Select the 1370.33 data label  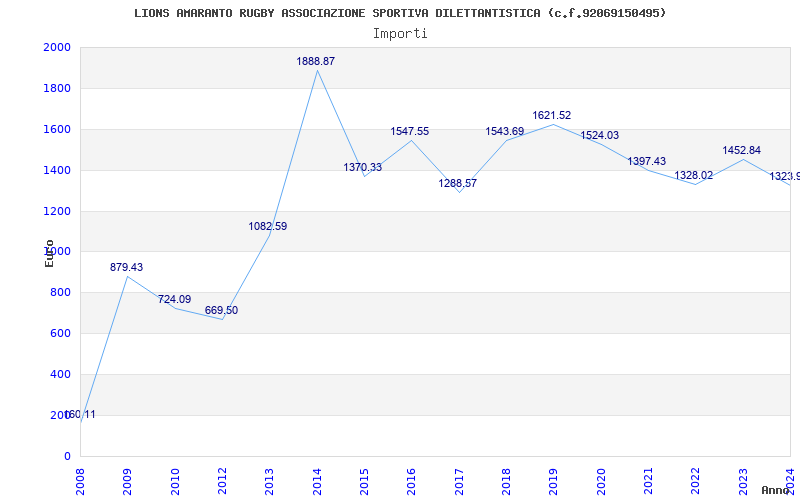pos(363,167)
